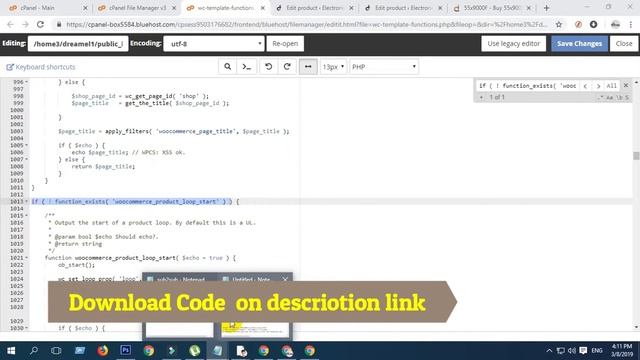Open the Windows Start menu
This screenshot has width=640, height=360.
coord(11,351)
